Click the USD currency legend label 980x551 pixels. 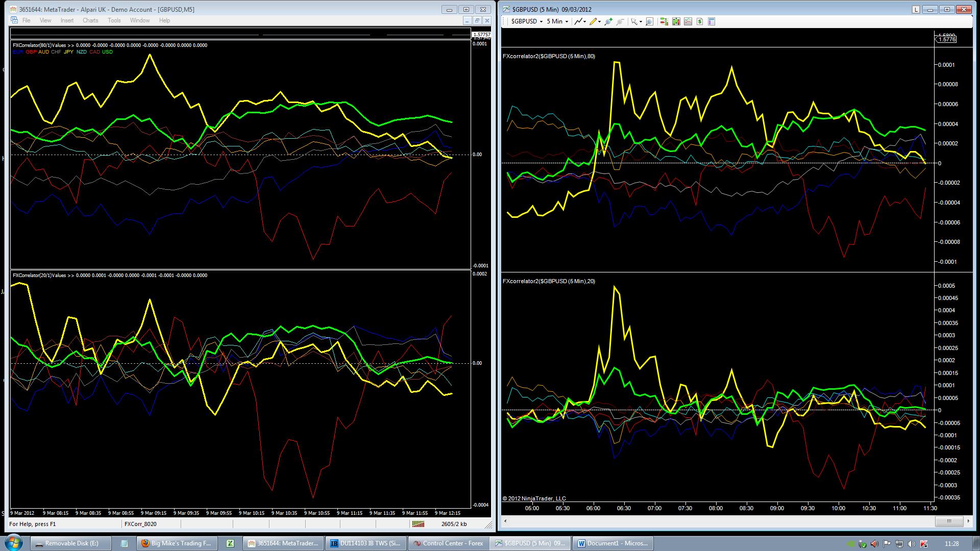(x=107, y=52)
